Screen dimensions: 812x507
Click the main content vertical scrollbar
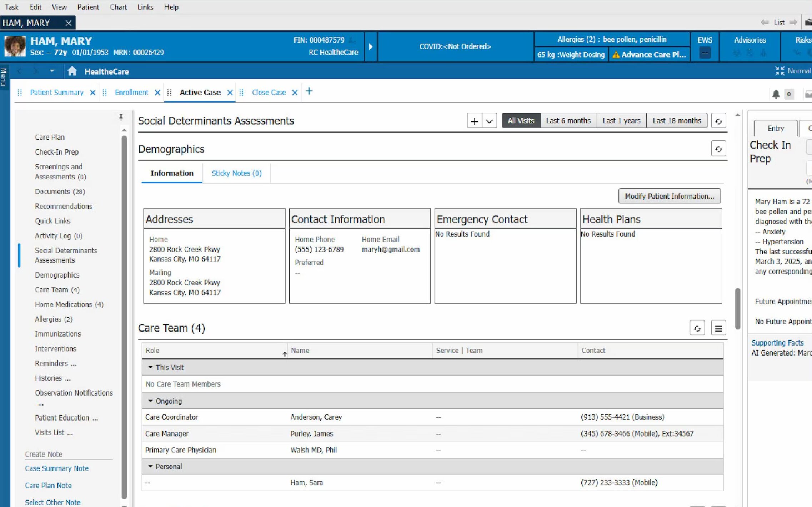pos(737,308)
